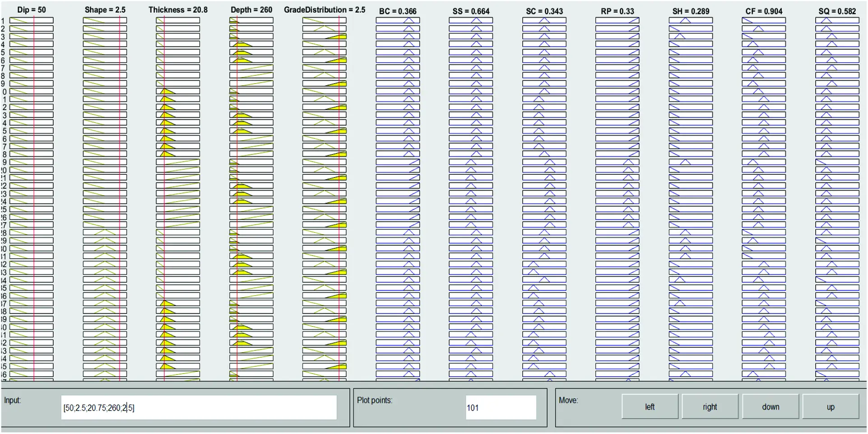Click the BC = 0.366 output plot in row 1

click(x=398, y=20)
